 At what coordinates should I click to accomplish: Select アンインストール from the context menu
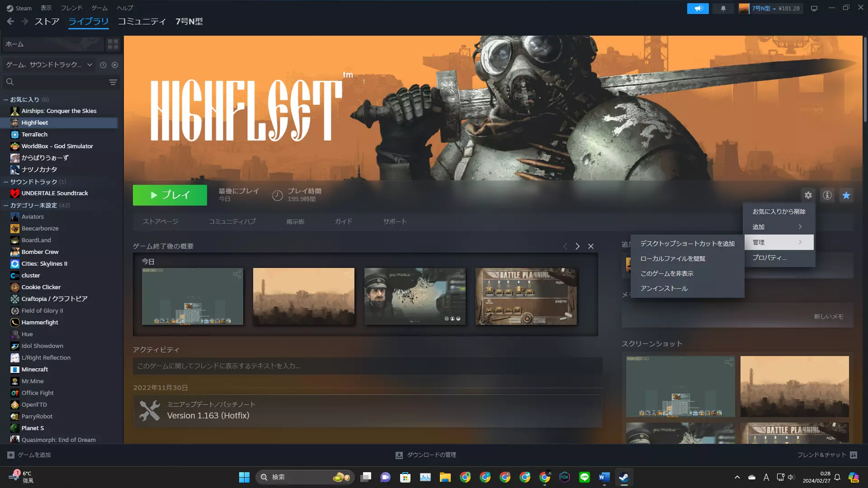(664, 288)
